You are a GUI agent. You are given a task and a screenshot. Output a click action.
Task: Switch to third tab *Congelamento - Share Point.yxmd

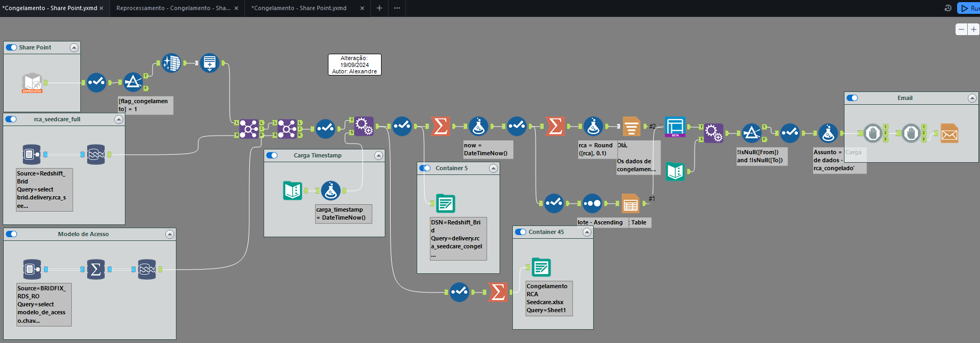(x=299, y=8)
